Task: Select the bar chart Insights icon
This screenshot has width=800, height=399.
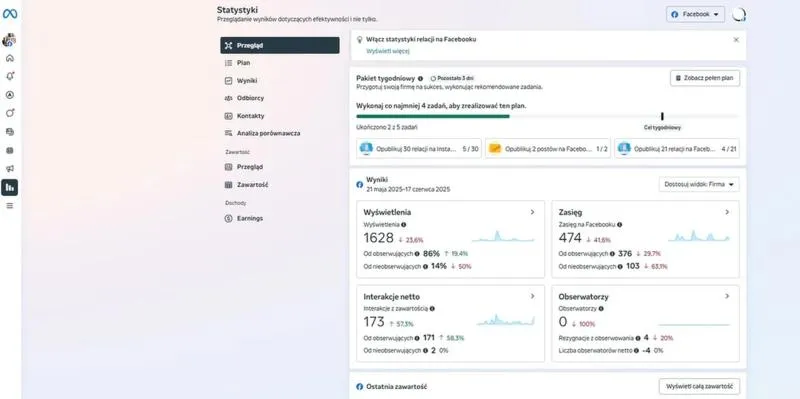Action: (x=10, y=187)
